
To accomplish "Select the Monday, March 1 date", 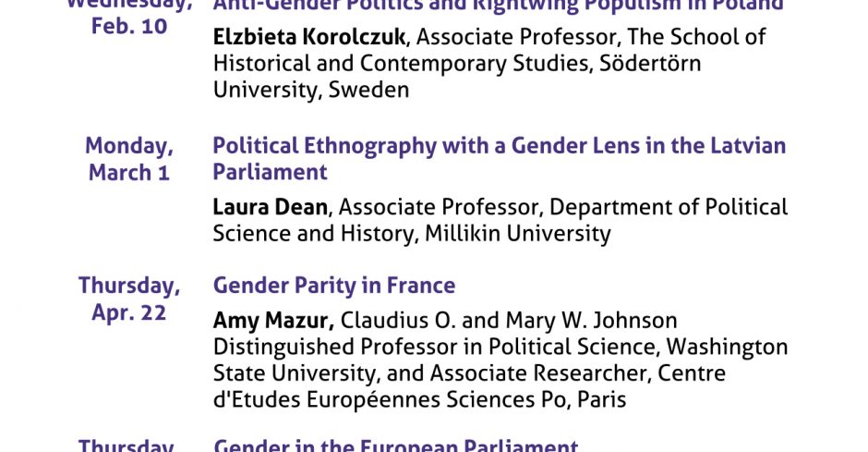I will coord(129,159).
